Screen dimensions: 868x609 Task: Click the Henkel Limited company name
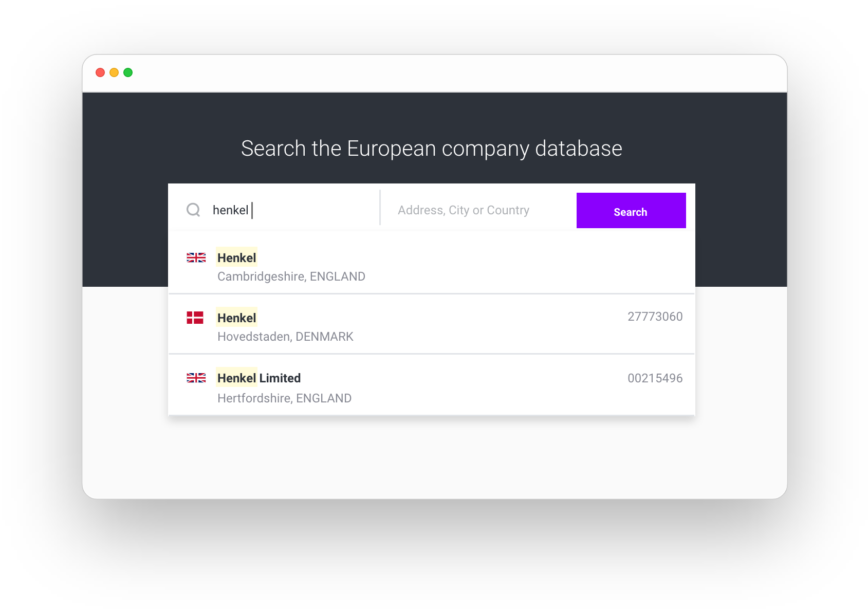pyautogui.click(x=259, y=378)
